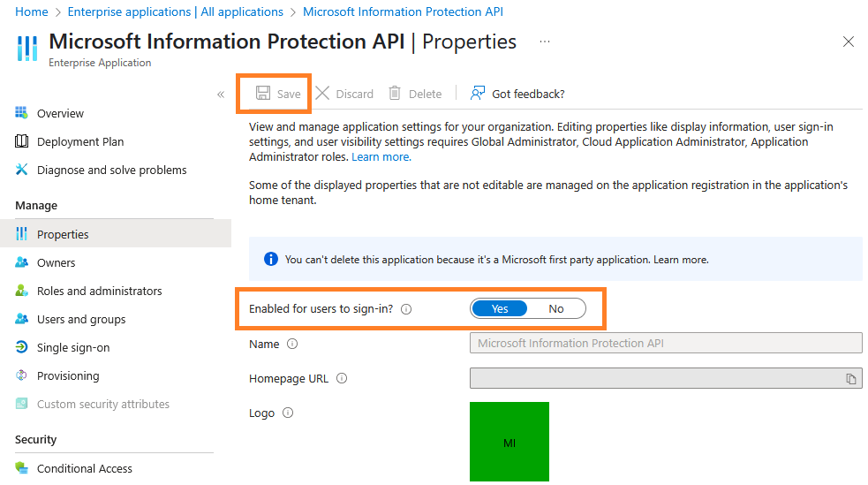The height and width of the screenshot is (485, 868).
Task: Click the Got feedback person icon
Action: point(478,94)
